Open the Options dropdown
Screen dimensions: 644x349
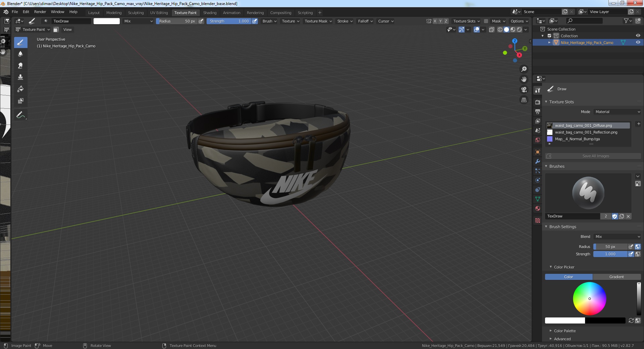click(519, 21)
